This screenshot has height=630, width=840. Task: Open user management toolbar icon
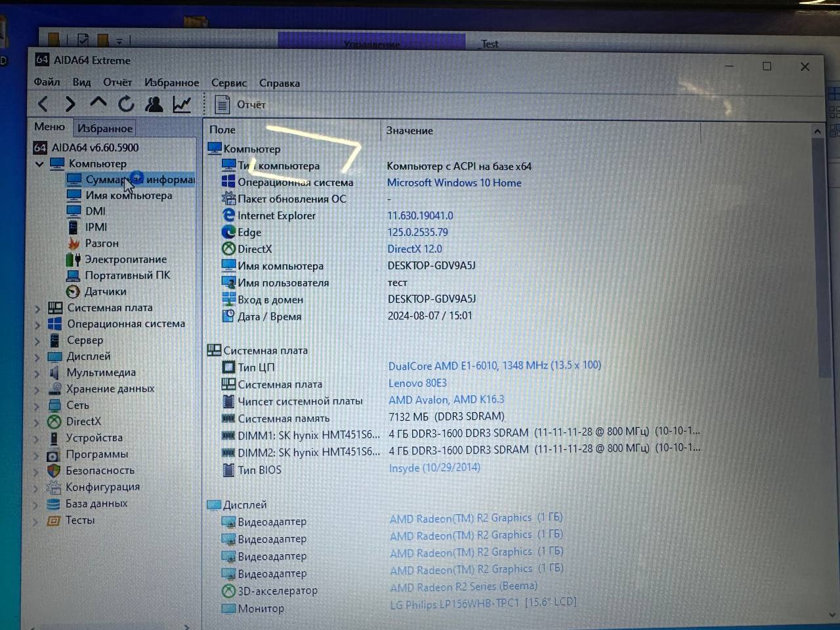pyautogui.click(x=154, y=104)
